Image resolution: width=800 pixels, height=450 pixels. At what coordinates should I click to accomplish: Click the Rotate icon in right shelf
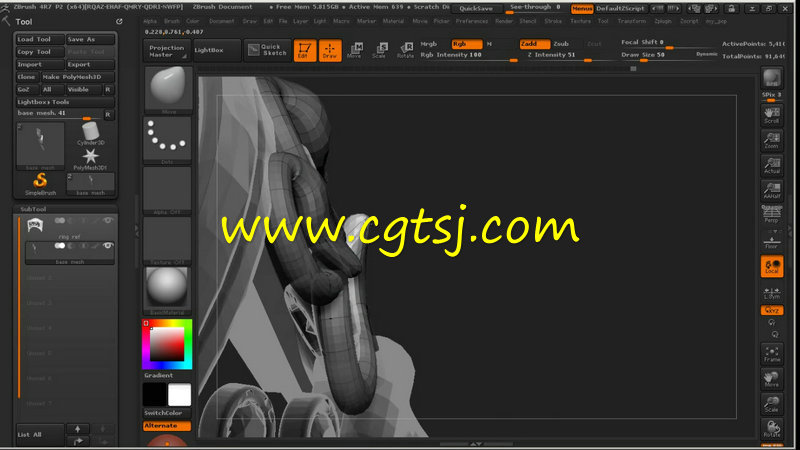(771, 429)
